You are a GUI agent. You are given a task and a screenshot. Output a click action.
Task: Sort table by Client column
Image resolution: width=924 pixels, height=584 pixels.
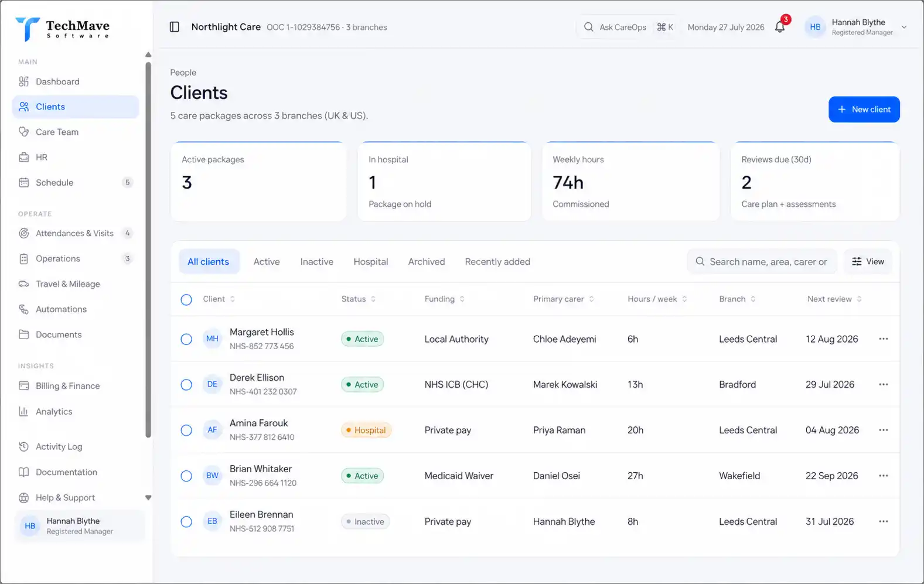(219, 299)
